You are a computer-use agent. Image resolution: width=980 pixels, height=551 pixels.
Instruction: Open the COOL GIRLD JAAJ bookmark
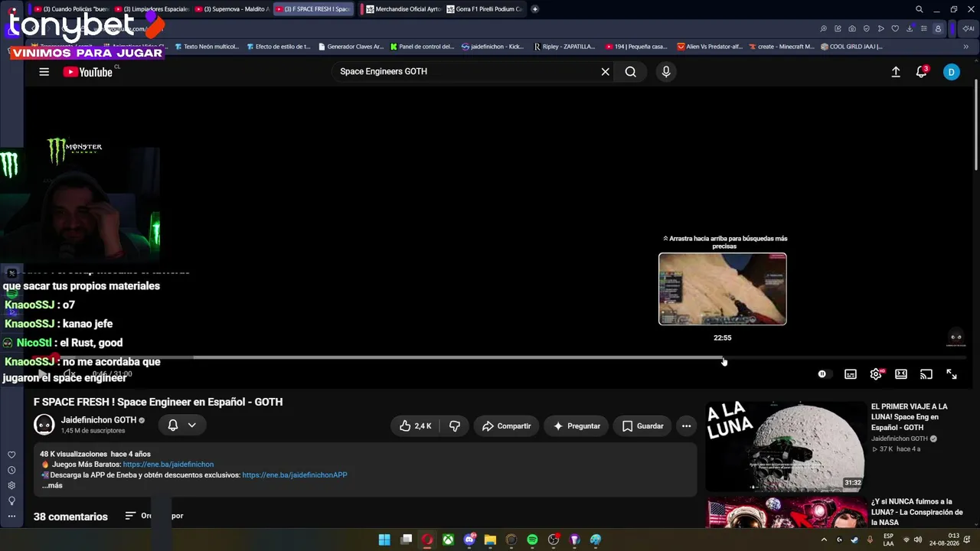[x=851, y=47]
